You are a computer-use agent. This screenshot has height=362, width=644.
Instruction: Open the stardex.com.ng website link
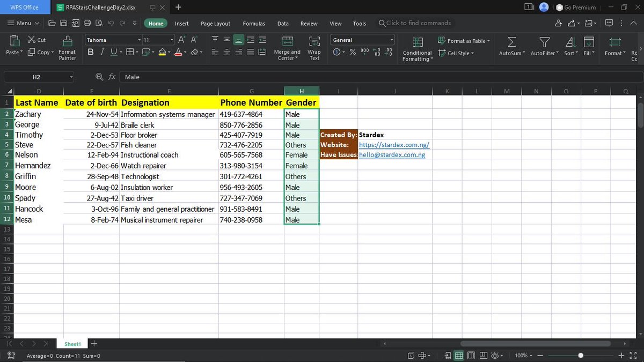(394, 145)
